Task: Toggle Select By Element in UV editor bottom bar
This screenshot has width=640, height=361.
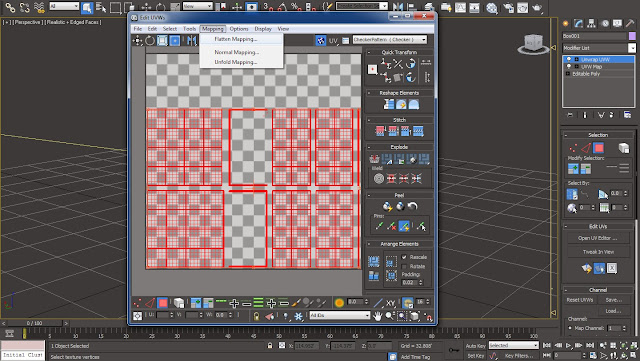Action: click(x=179, y=303)
